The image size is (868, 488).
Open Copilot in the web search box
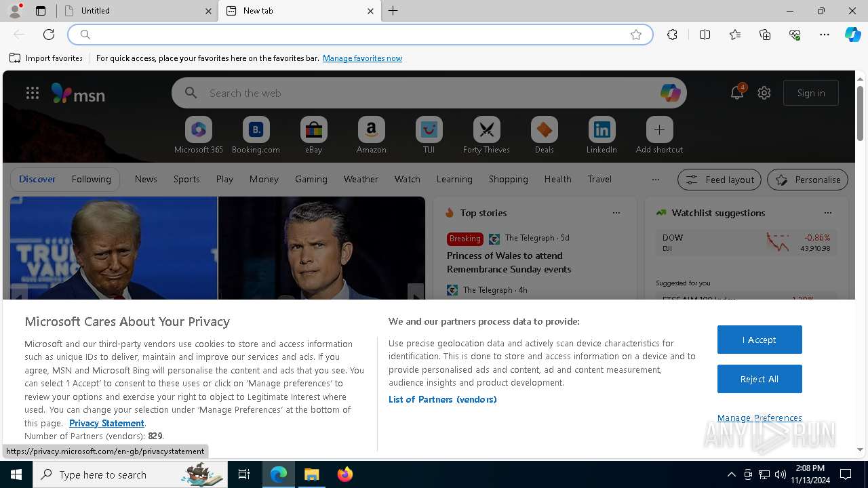[670, 93]
